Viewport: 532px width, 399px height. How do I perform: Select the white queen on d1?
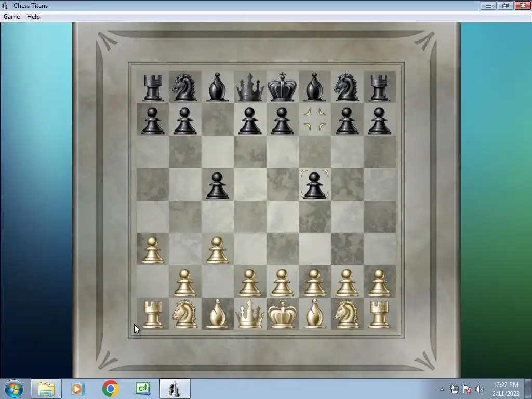click(250, 314)
